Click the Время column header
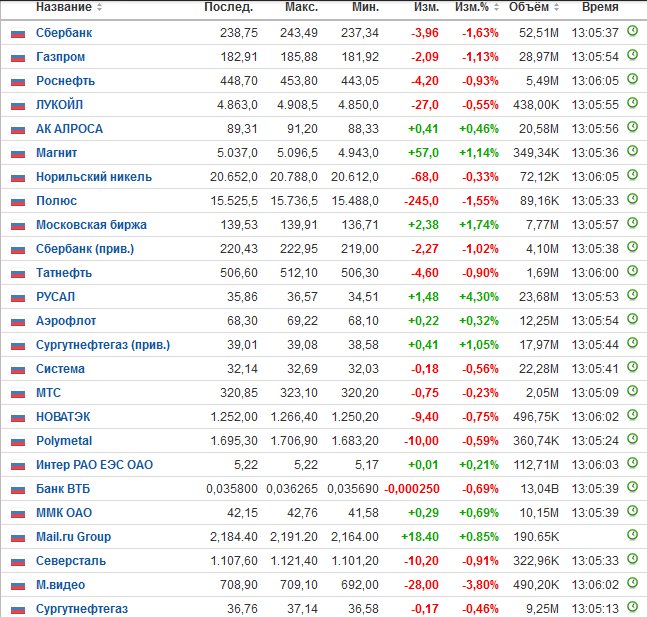Image resolution: width=647 pixels, height=617 pixels. [600, 7]
